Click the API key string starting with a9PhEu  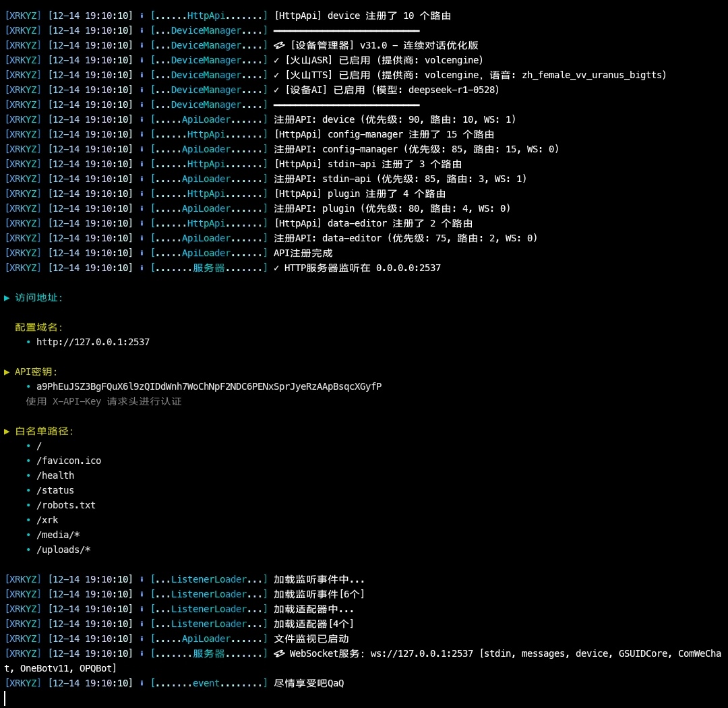click(x=209, y=386)
